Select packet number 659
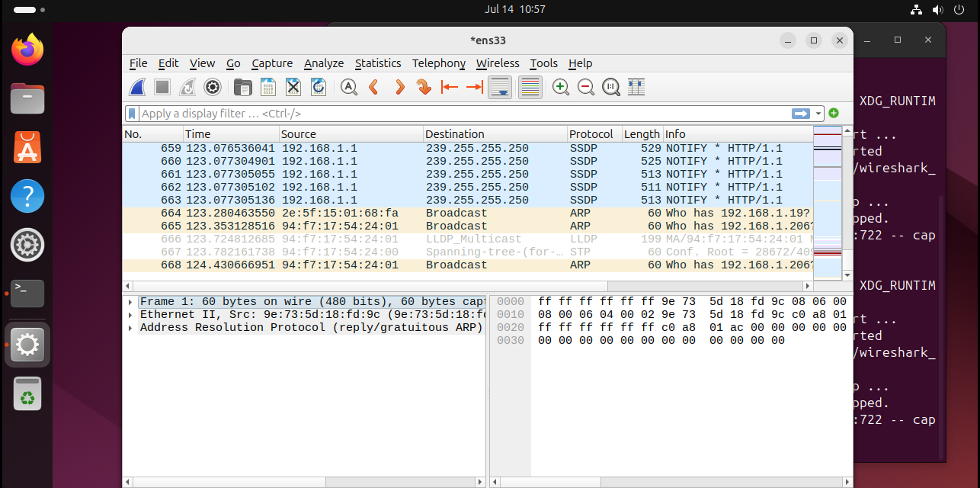980x488 pixels. click(x=468, y=149)
